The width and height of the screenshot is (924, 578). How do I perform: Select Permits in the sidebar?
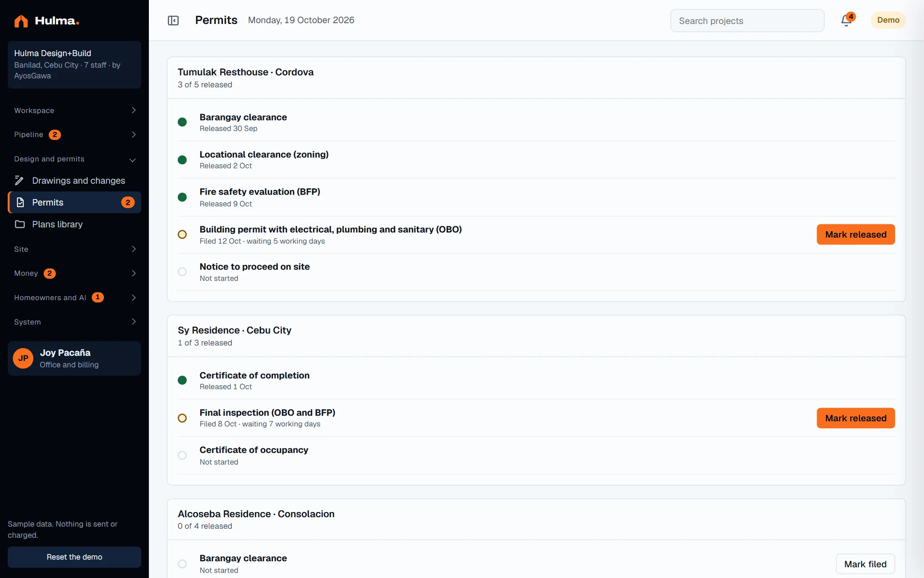coord(74,202)
